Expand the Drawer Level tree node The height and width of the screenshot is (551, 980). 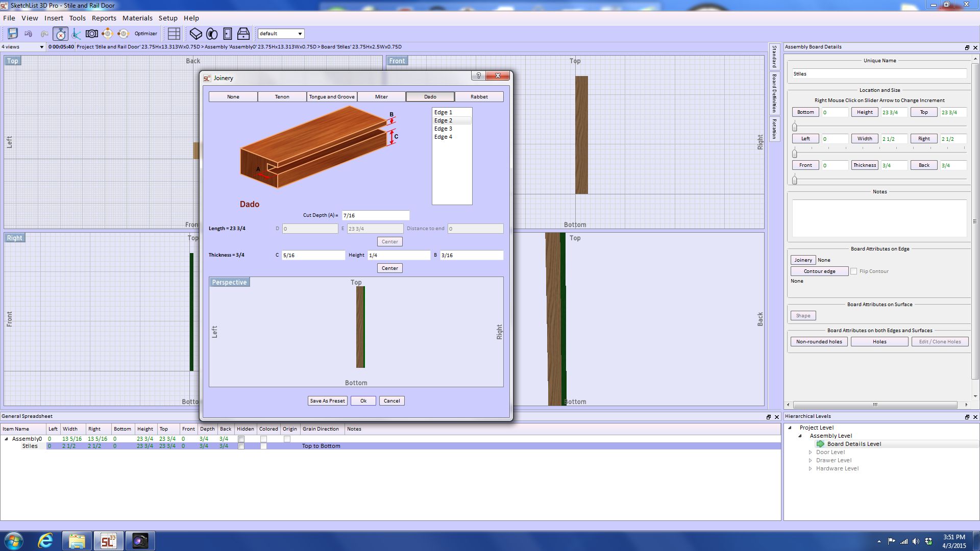point(811,460)
